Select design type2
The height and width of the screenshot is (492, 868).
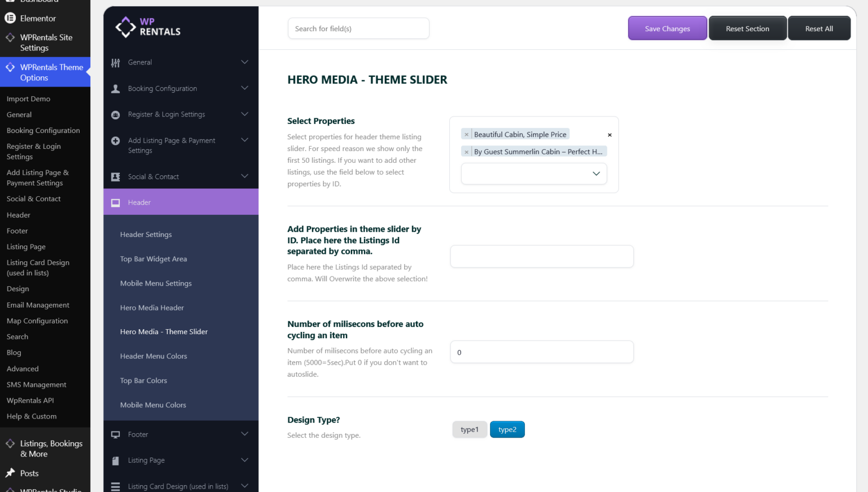pos(507,430)
